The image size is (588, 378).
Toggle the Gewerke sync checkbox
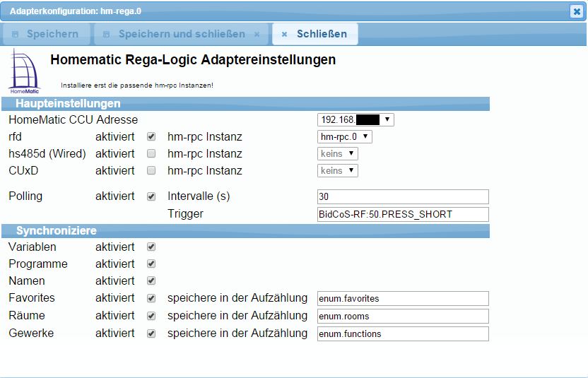pyautogui.click(x=151, y=333)
